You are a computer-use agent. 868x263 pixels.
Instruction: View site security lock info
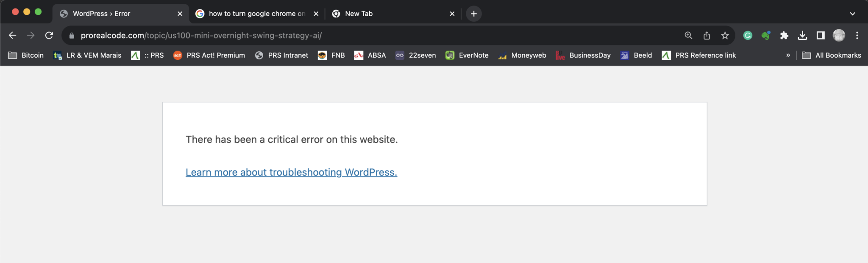(x=72, y=36)
